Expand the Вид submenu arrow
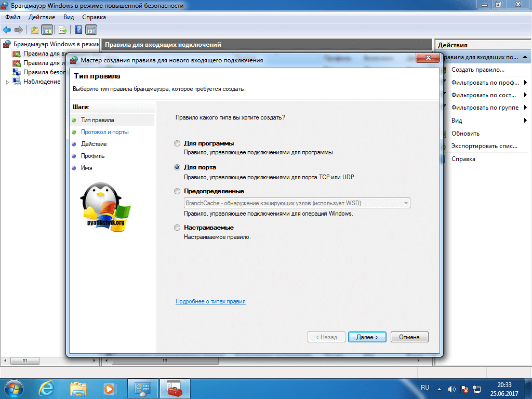 point(525,121)
